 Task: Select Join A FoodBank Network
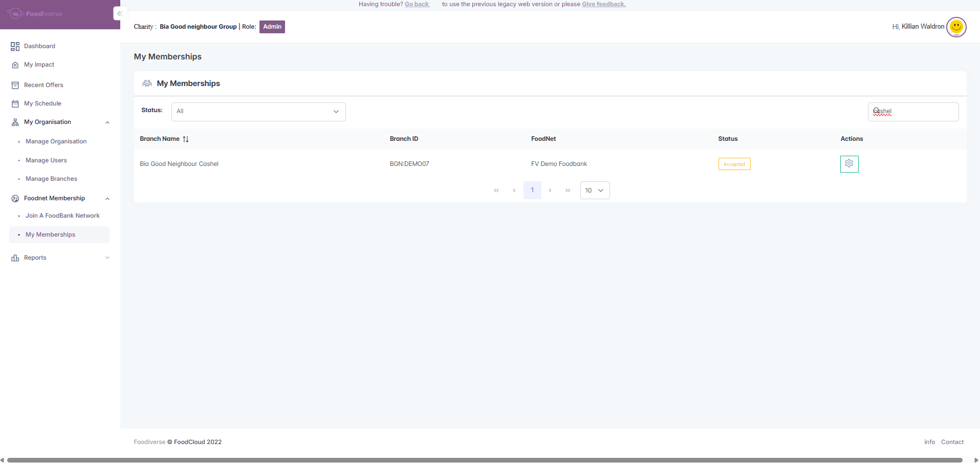coord(62,216)
